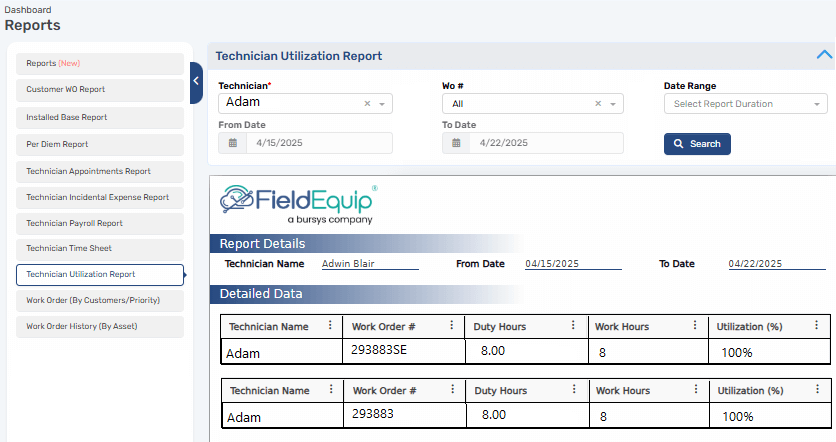Viewport: 836px width, 442px height.
Task: Open second table Duty Hours column menu
Action: pos(574,389)
